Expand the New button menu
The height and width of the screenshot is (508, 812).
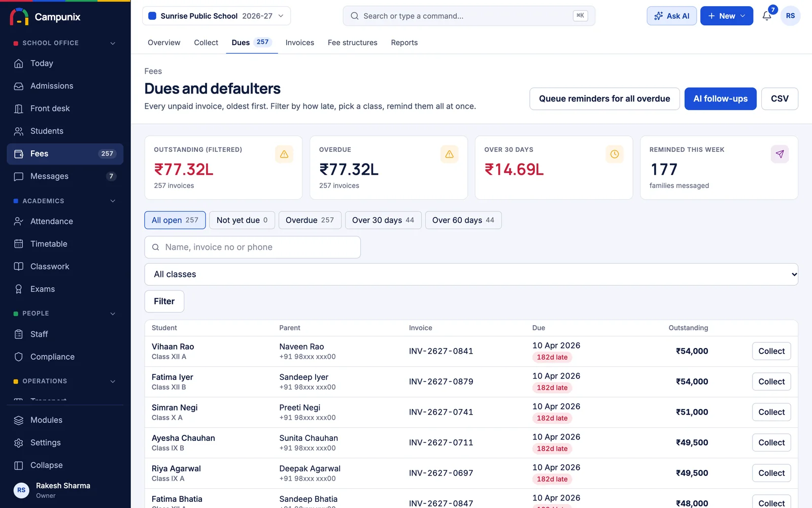tap(727, 16)
